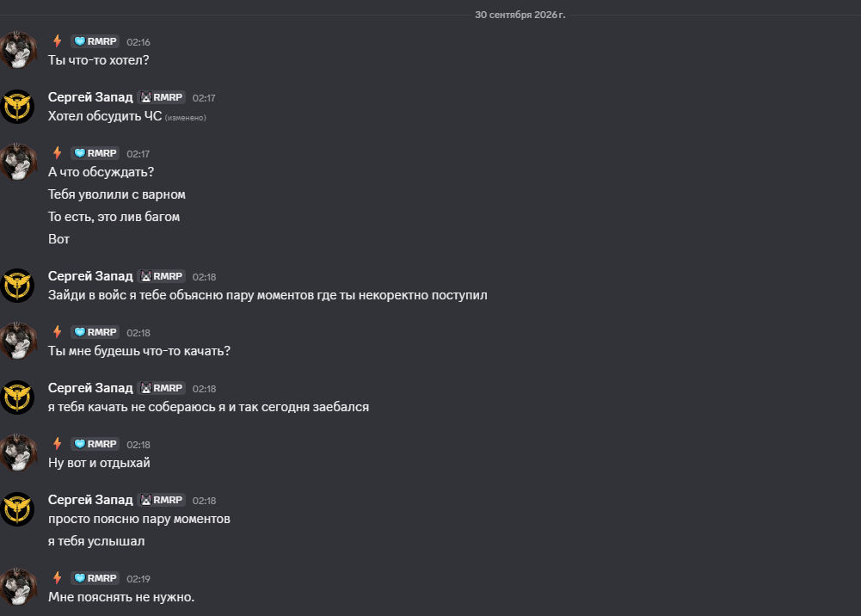
Task: Select the message 'Тебя уволили с варном'
Action: [x=116, y=194]
